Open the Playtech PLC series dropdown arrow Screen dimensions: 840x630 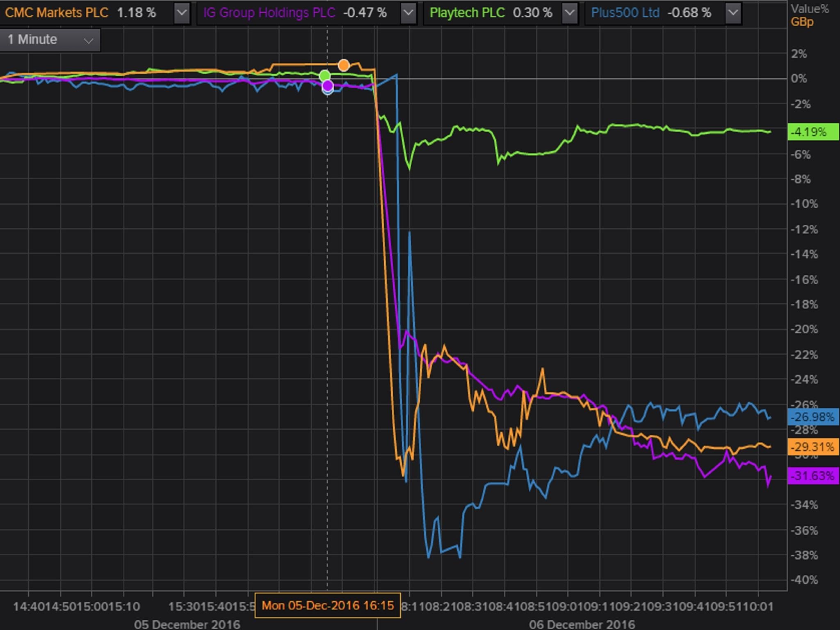click(569, 13)
